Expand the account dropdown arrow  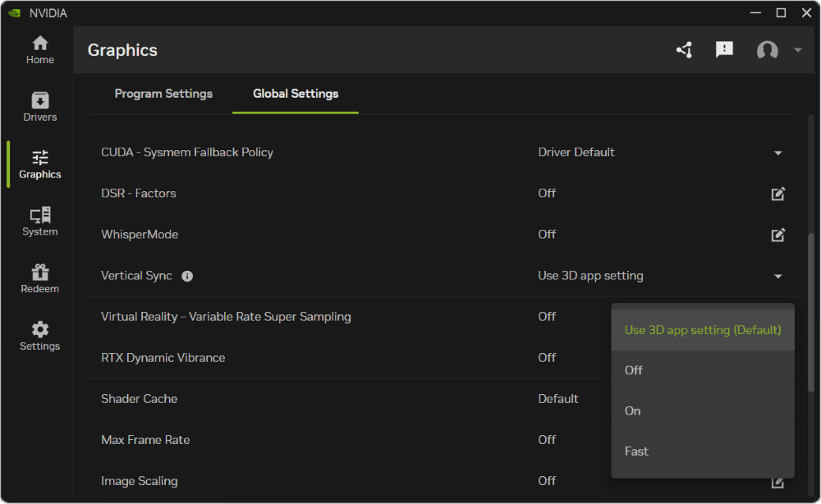tap(798, 50)
